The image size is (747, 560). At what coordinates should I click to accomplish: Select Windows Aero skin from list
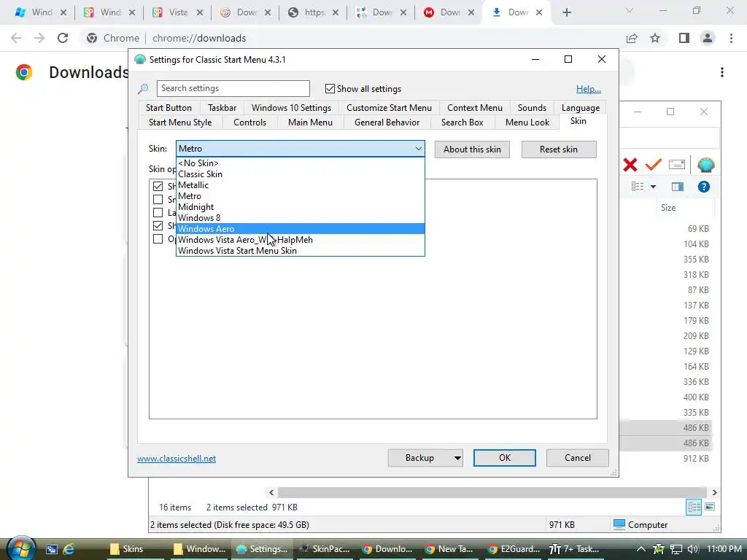(x=300, y=228)
